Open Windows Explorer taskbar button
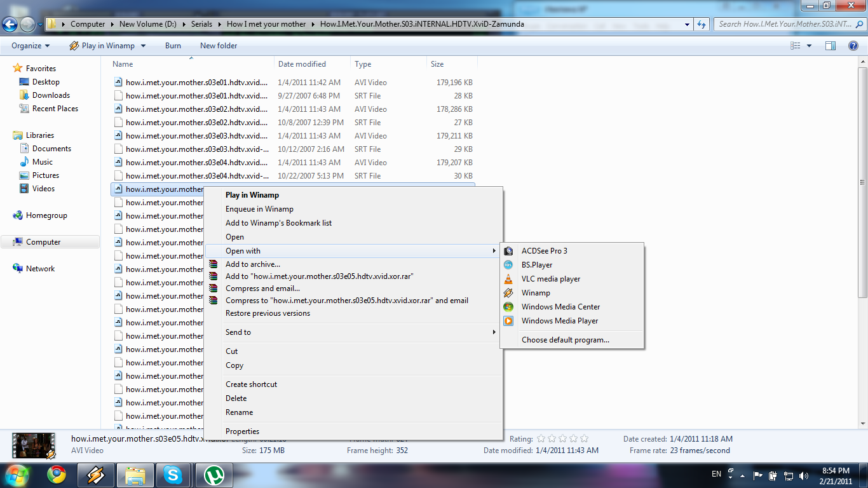868x488 pixels. [135, 475]
